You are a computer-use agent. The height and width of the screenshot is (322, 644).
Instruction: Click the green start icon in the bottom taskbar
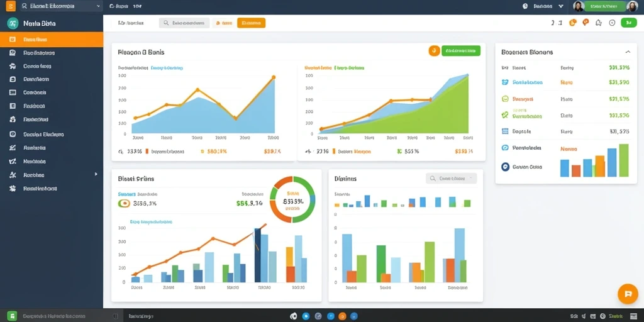pos(12,316)
